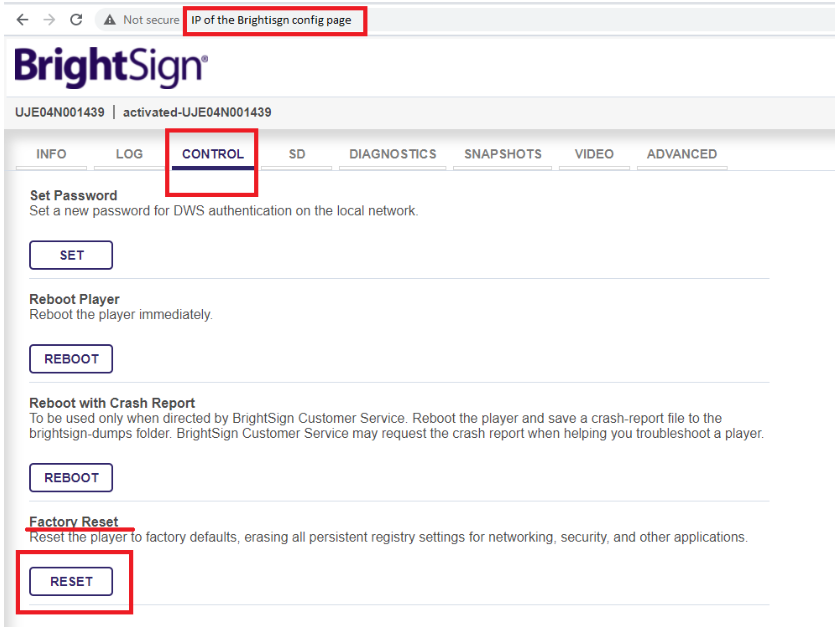This screenshot has height=628, width=837.
Task: Open the SD tab
Action: point(297,154)
